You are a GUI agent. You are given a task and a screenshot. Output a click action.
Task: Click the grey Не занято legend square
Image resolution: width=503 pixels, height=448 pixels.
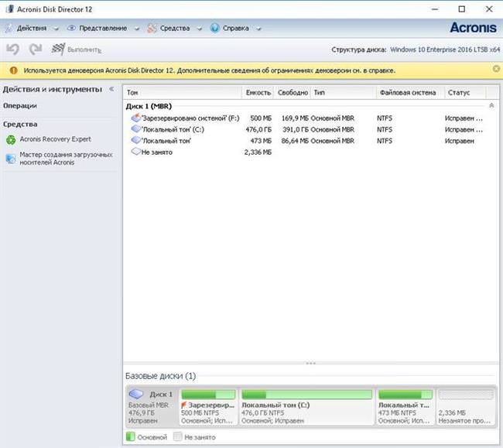click(178, 436)
